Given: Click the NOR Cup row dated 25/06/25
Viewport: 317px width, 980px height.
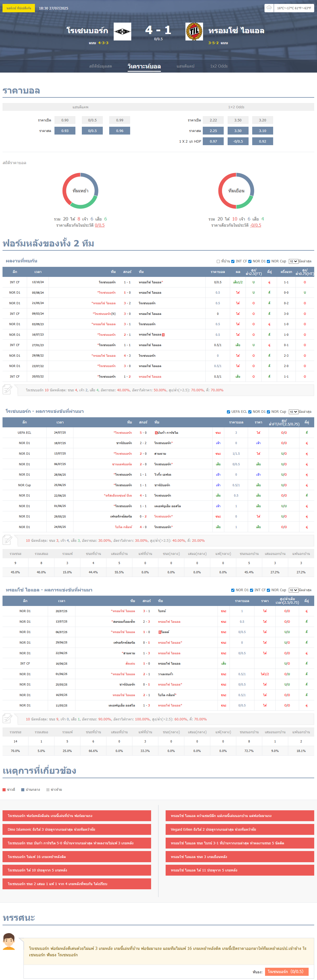Looking at the screenshot, I should 158,485.
